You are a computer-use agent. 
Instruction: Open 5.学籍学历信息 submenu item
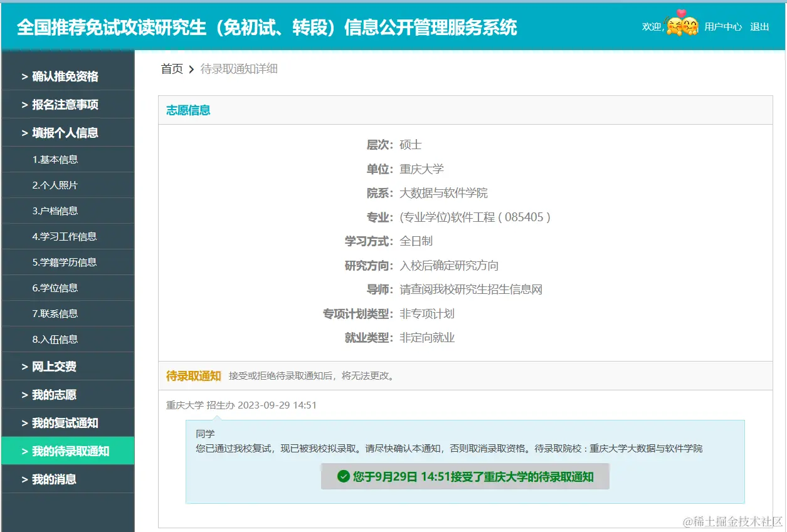click(68, 263)
